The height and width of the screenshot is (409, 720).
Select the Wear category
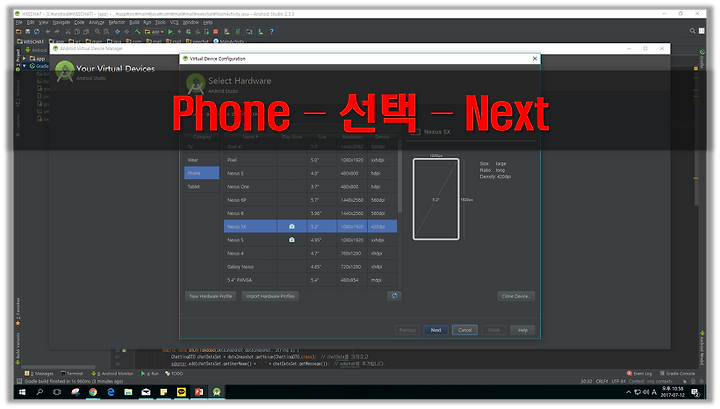[202, 160]
